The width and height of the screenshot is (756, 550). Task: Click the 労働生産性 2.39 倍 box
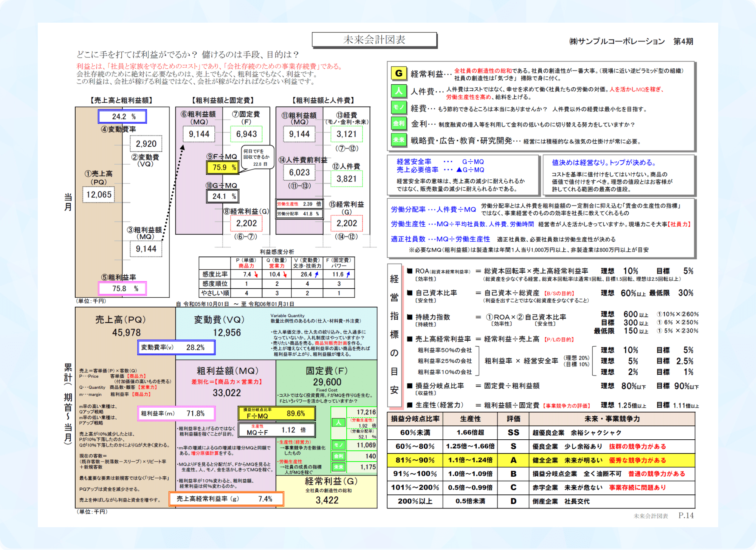tap(299, 204)
